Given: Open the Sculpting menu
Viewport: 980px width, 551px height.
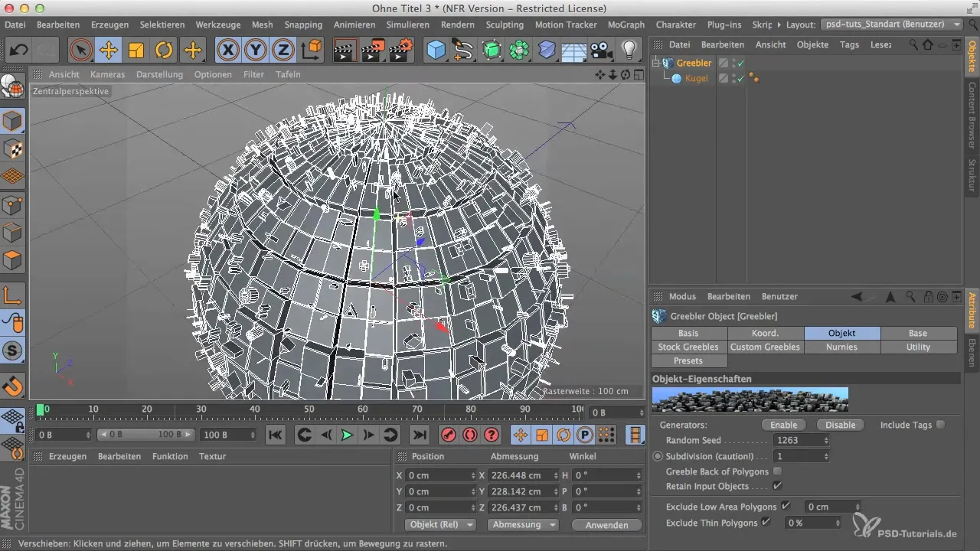Looking at the screenshot, I should (x=505, y=24).
